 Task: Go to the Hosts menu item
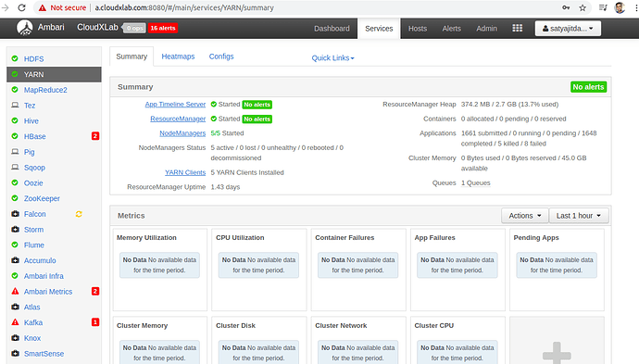click(418, 29)
